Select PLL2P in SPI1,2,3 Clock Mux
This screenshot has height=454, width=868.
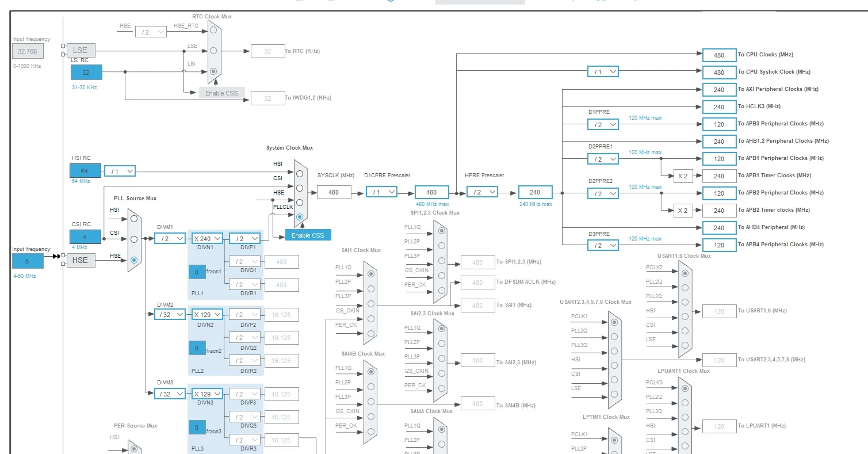[441, 246]
